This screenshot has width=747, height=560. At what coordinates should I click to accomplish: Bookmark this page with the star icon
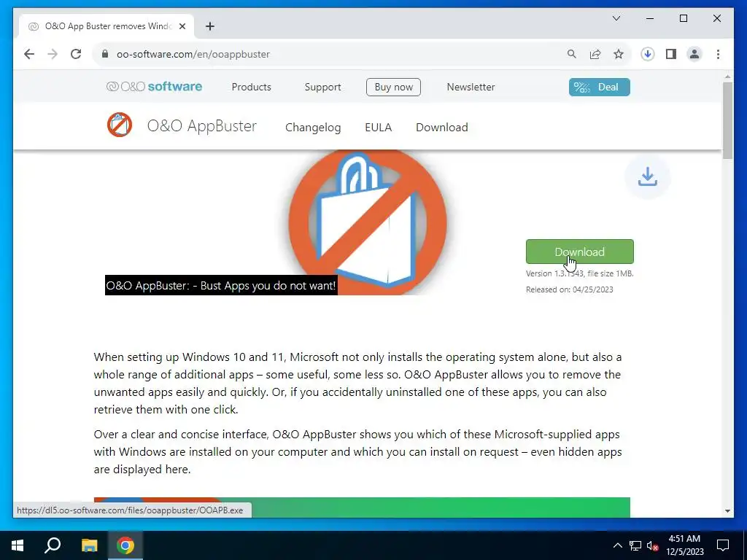pos(619,54)
